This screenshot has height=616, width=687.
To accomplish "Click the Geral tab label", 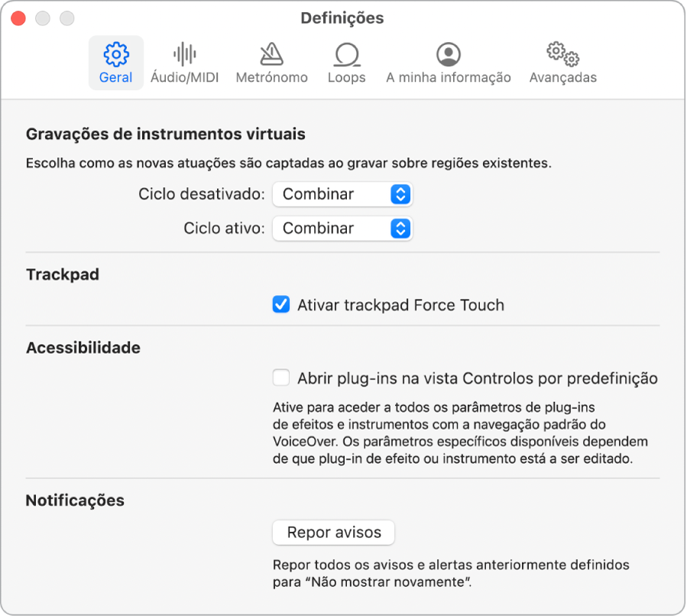I will [116, 77].
